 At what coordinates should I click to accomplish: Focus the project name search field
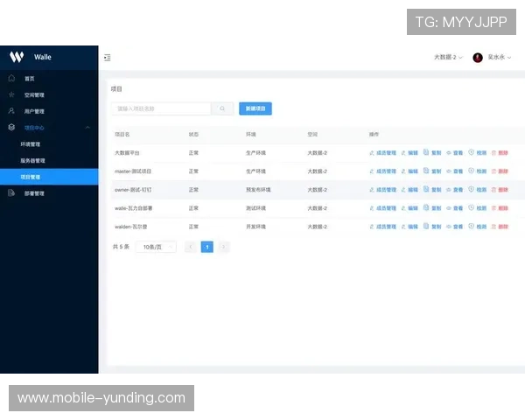click(x=161, y=109)
